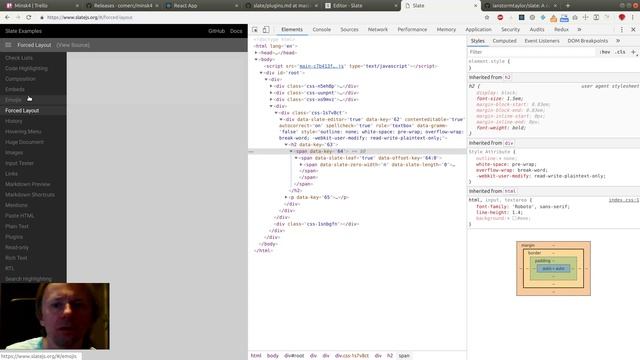Click the div#root breadcrumb in DevTools
Screen dimensions: 640x360
tap(294, 356)
